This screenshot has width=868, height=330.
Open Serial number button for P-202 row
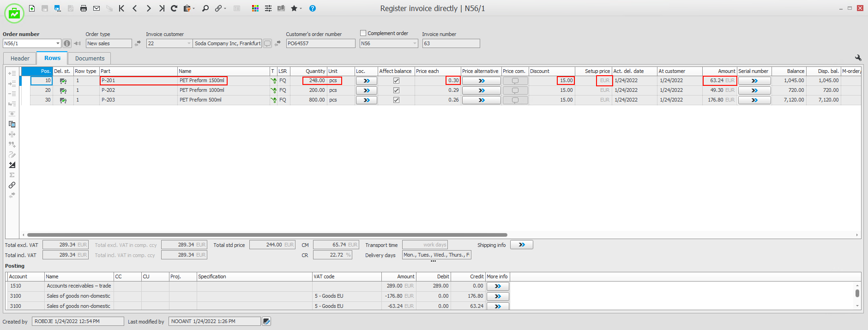754,90
